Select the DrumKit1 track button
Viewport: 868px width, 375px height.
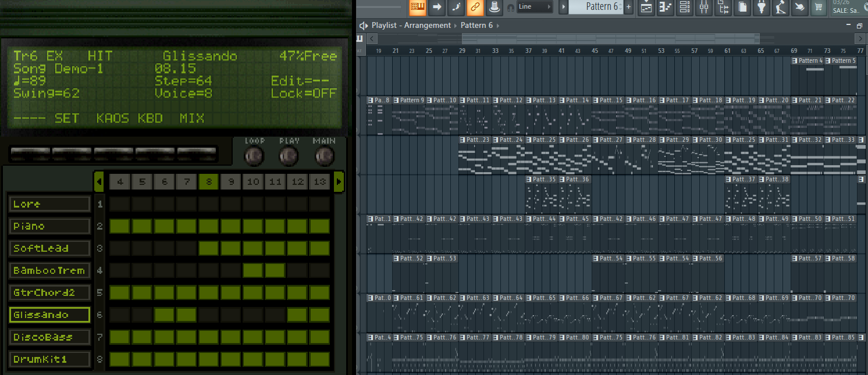[49, 359]
